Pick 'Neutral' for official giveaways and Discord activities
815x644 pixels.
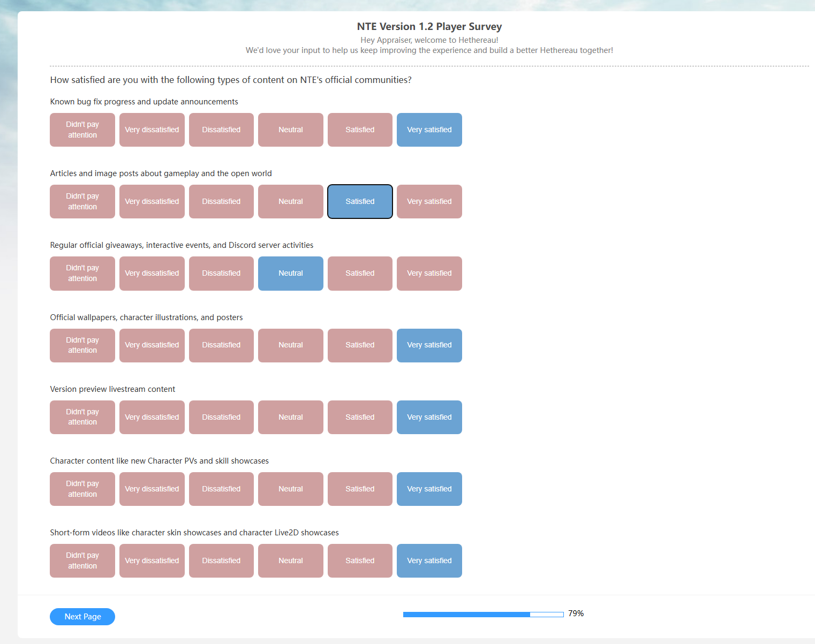[x=291, y=274]
